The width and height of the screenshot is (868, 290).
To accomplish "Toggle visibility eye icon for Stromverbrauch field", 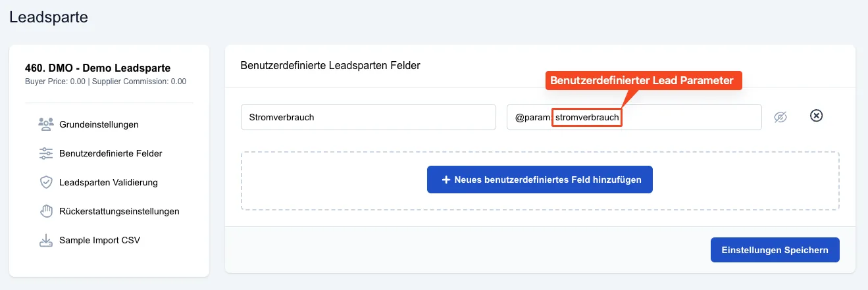I will point(780,117).
